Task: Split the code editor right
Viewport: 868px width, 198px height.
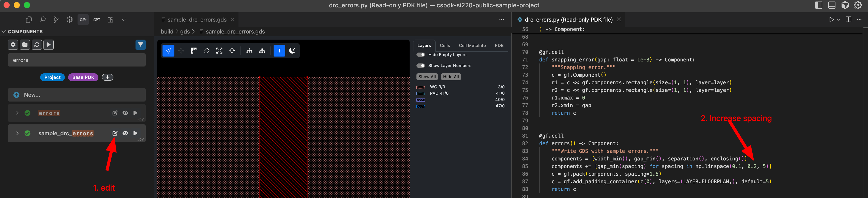Action: click(x=848, y=20)
